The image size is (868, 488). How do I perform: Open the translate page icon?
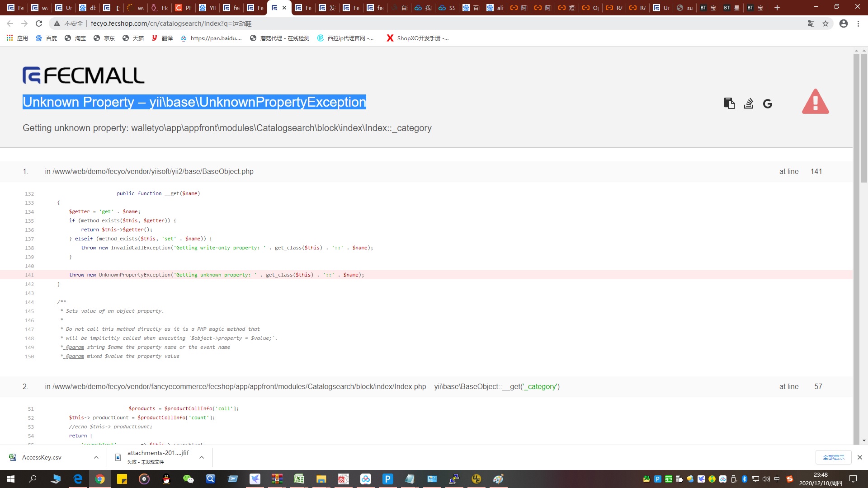tap(811, 23)
